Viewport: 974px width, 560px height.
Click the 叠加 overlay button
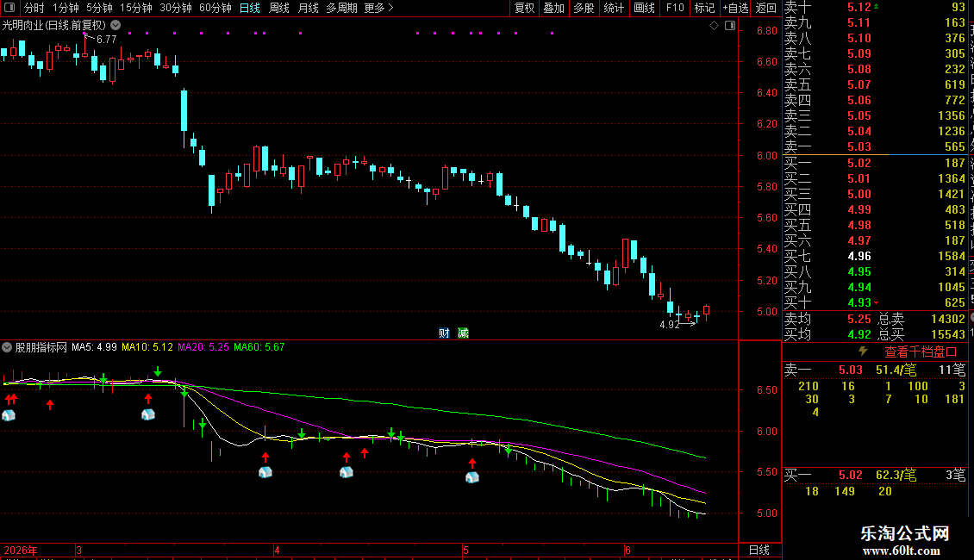[x=554, y=8]
